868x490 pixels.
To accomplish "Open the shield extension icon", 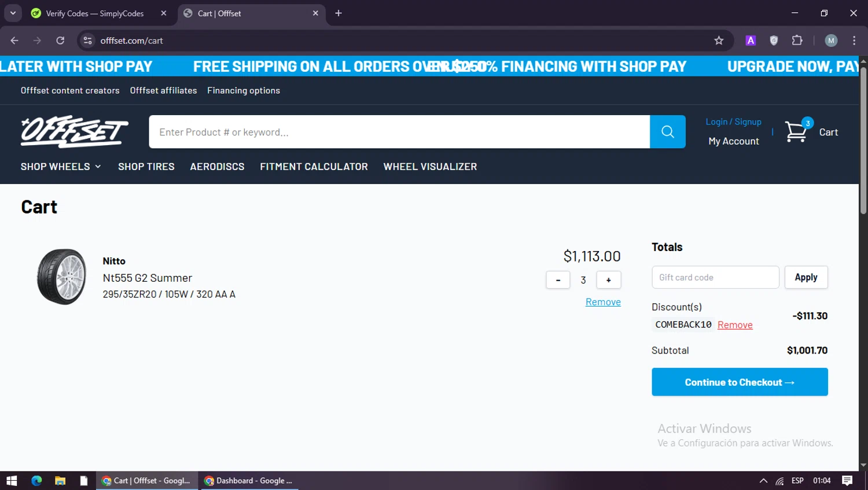I will (x=774, y=40).
